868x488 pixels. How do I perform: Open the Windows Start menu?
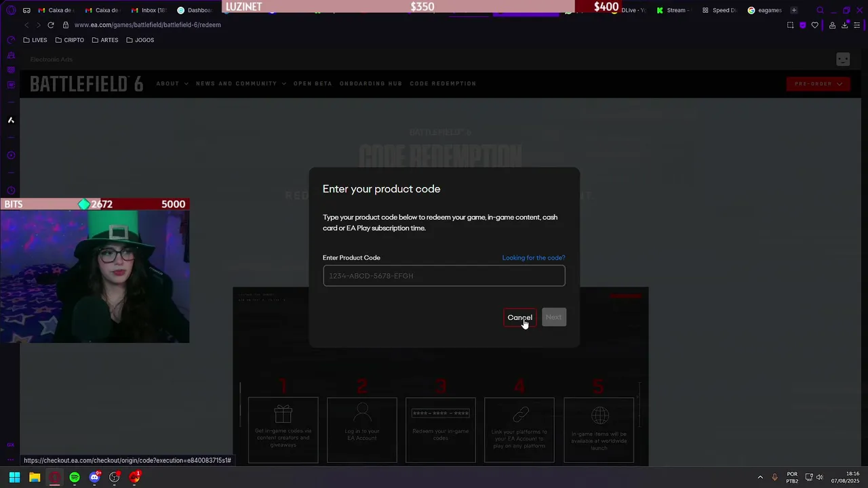(x=14, y=477)
